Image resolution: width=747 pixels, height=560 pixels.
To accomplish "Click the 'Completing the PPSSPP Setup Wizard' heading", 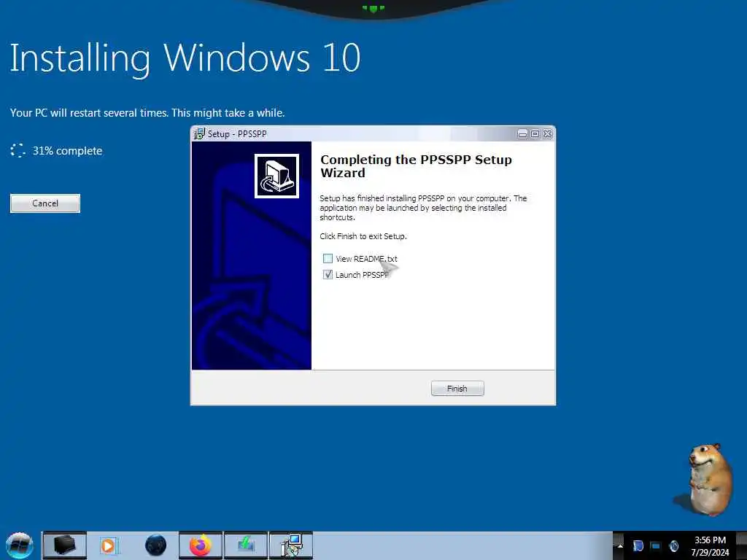I will coord(416,166).
